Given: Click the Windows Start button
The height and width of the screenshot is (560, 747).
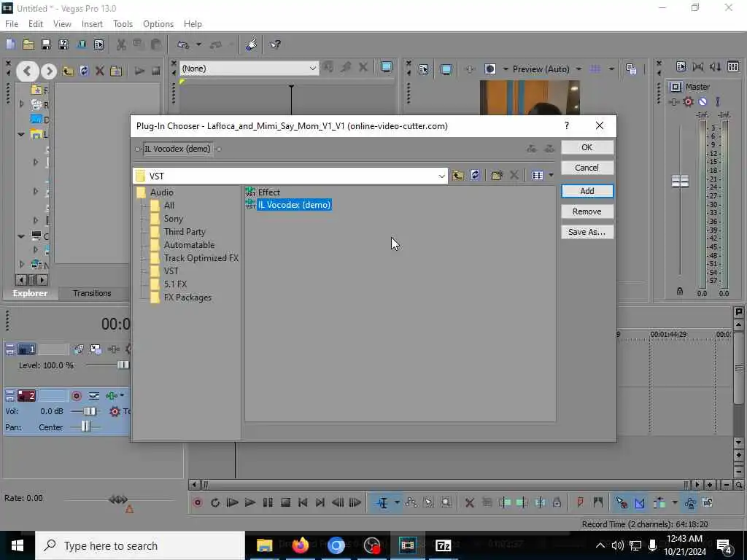Looking at the screenshot, I should click(x=18, y=545).
